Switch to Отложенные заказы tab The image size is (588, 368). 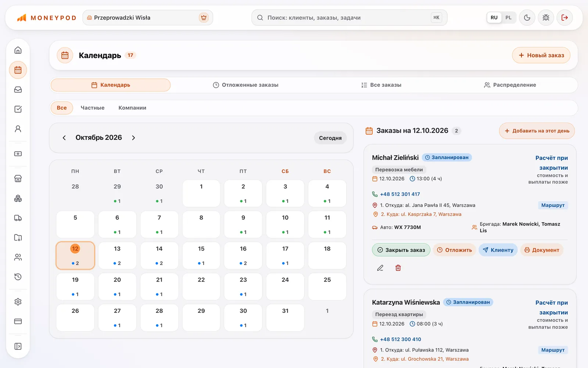coord(245,85)
